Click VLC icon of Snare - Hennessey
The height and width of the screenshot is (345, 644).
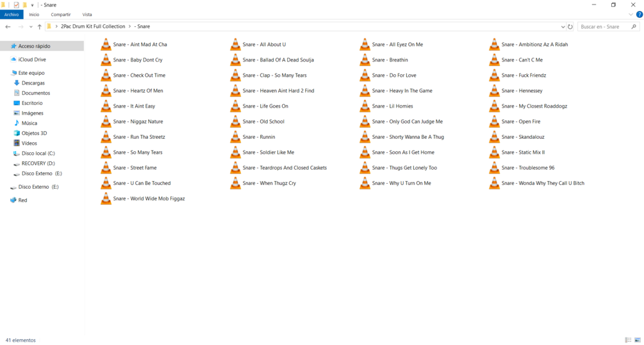(x=494, y=91)
